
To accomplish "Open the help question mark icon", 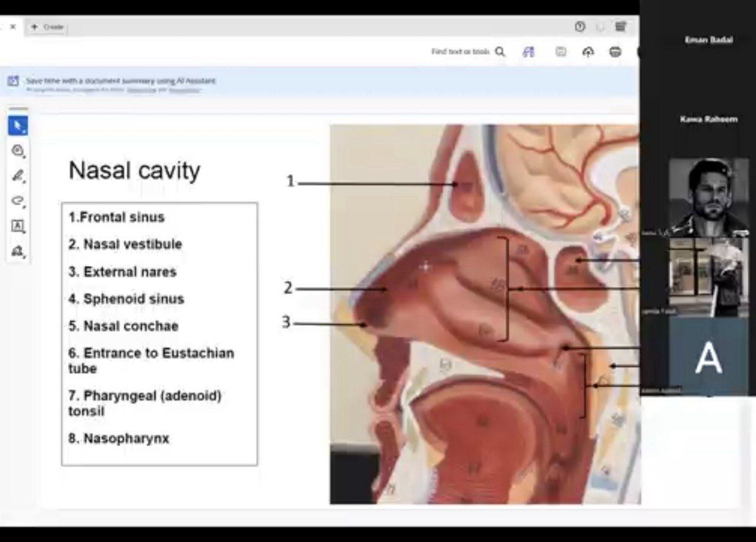I will point(580,27).
